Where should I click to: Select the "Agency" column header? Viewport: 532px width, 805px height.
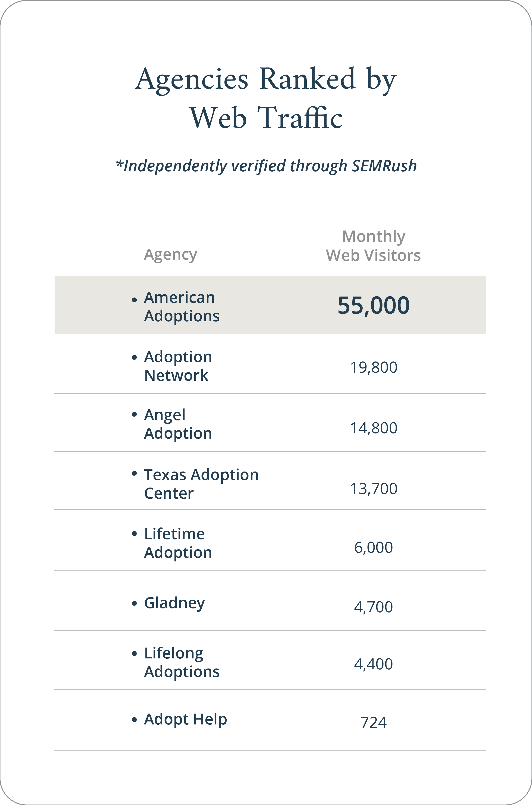[x=170, y=254]
